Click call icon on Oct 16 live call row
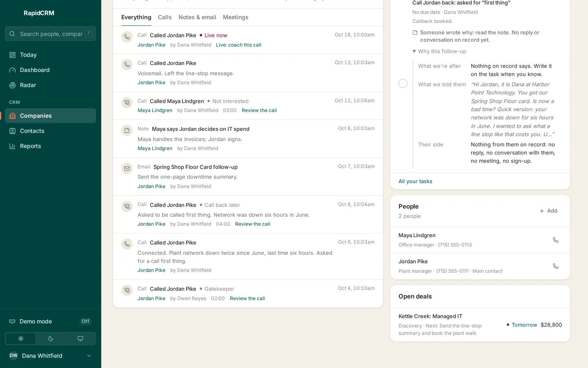This screenshot has height=368, width=588. tap(127, 37)
